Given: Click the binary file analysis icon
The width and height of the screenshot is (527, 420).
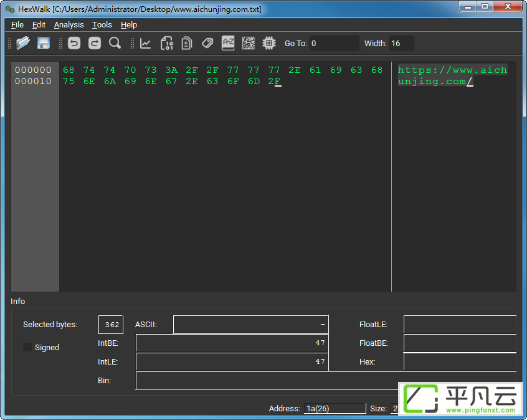Looking at the screenshot, I should [x=167, y=43].
